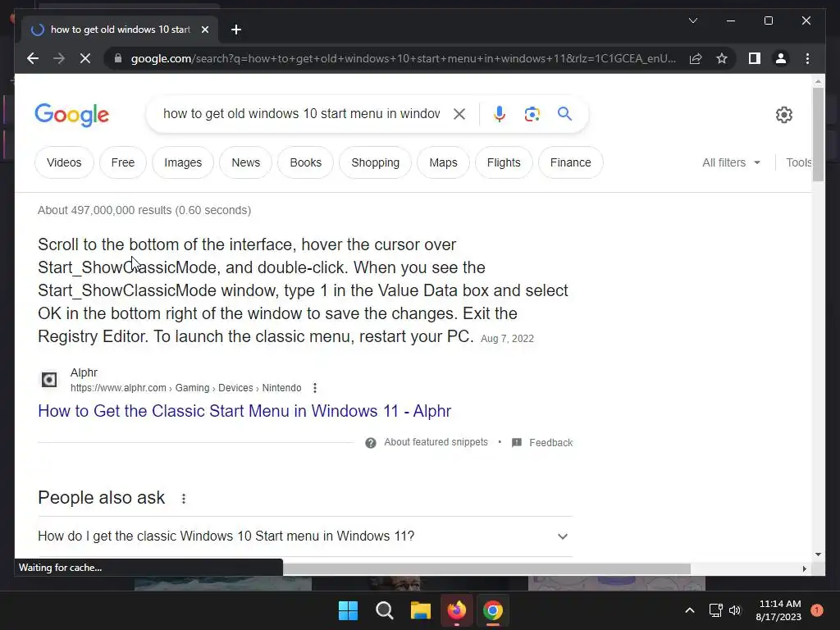Open the tab search chevron
The height and width of the screenshot is (630, 840).
click(692, 21)
